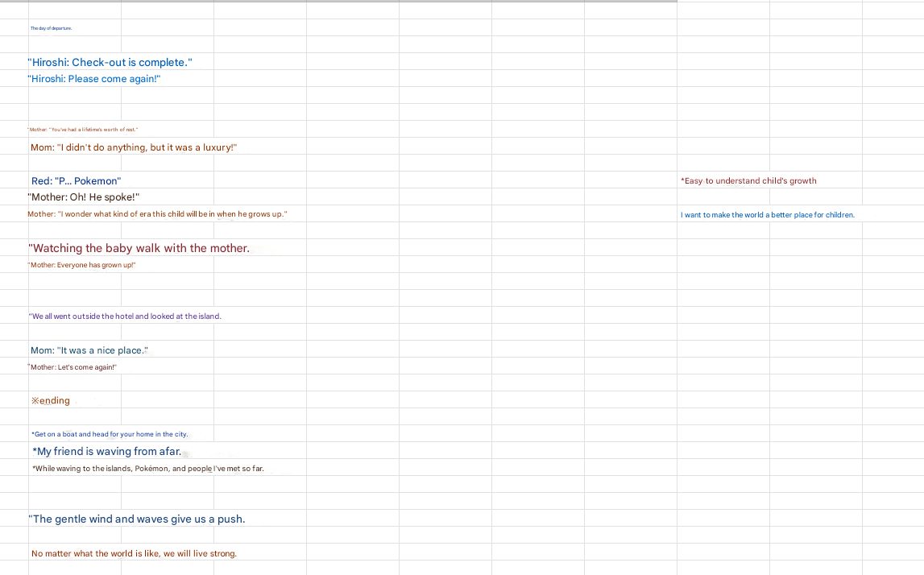Select "Watching the baby walk with the mother."

click(139, 248)
